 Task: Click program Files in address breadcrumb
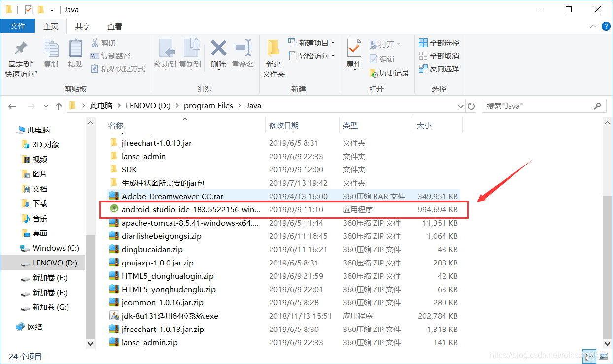click(208, 106)
